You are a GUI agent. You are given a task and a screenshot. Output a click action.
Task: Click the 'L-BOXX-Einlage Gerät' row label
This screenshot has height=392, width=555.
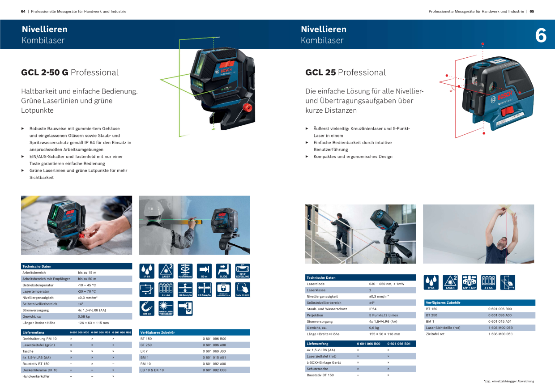click(324, 362)
